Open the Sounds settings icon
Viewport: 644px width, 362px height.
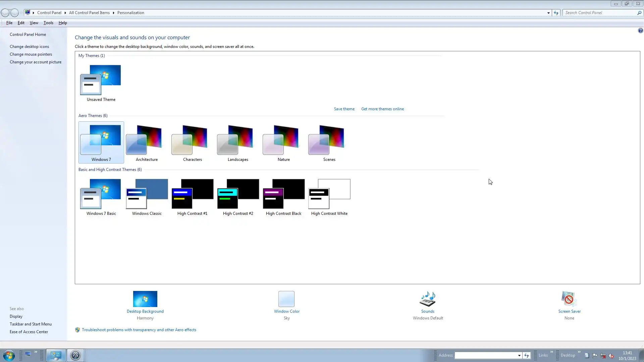coord(428,299)
